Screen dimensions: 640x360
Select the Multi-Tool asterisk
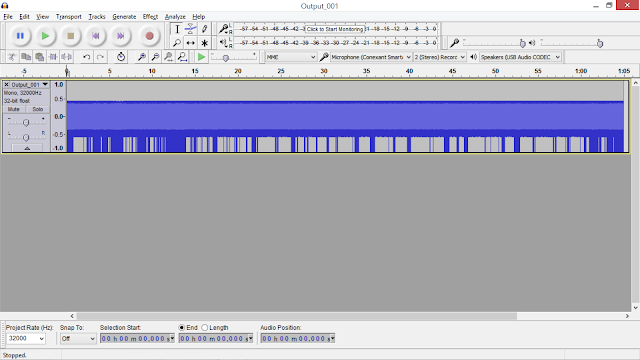[x=204, y=43]
